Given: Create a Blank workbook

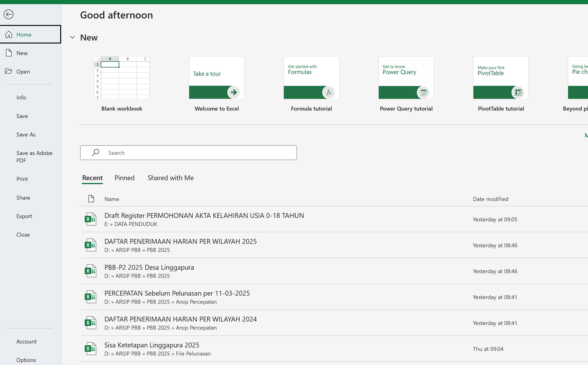Looking at the screenshot, I should [x=122, y=84].
